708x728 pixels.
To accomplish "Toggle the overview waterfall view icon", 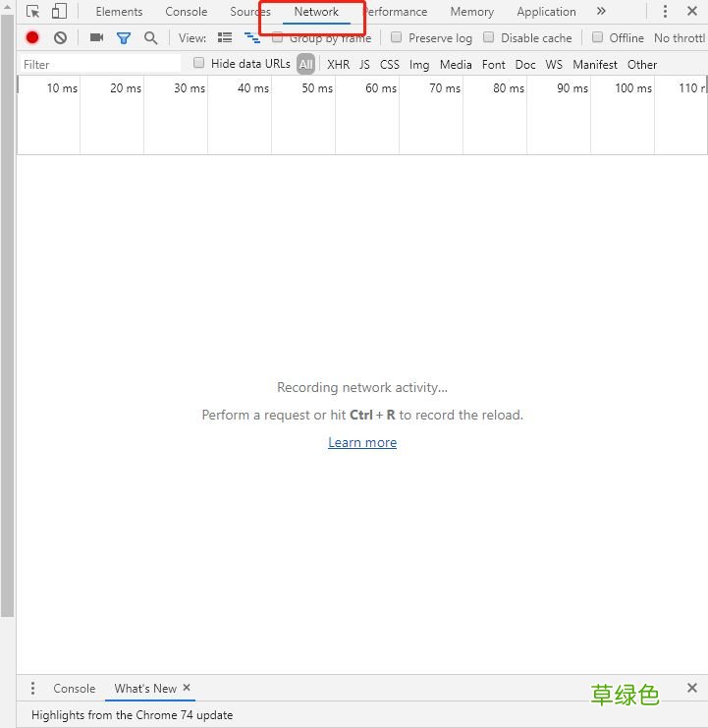I will tap(252, 37).
